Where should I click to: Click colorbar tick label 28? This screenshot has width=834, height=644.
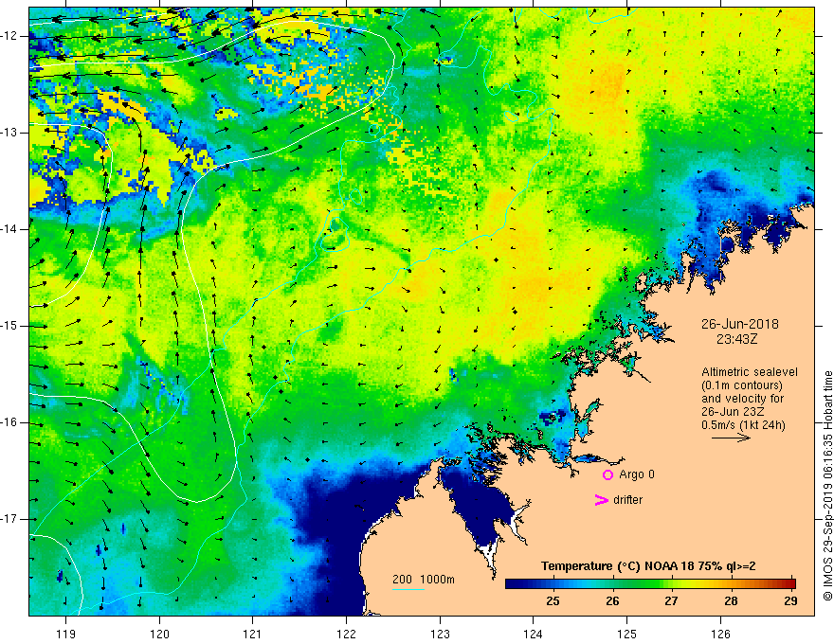coord(732,601)
